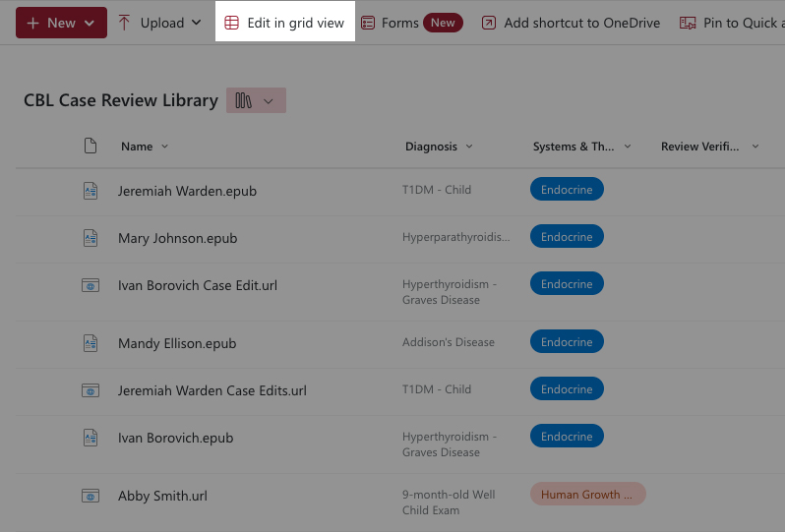This screenshot has height=532, width=785.
Task: Click the Abby Smith.url link icon
Action: 91,496
